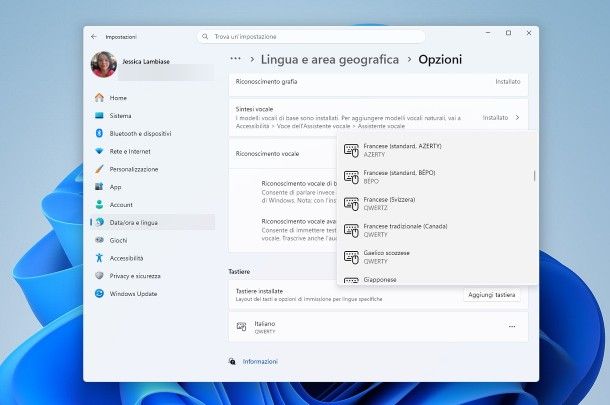
Task: Open Windows Update page
Action: tap(153, 294)
